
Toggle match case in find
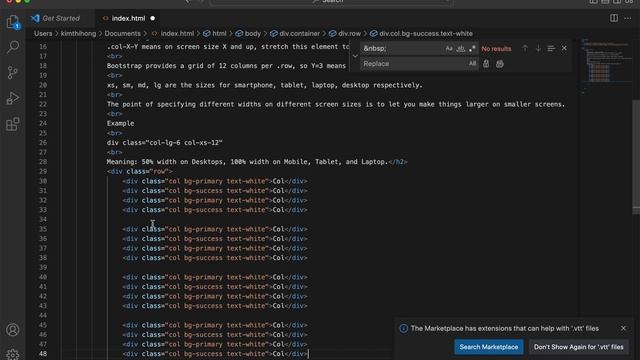pos(449,49)
